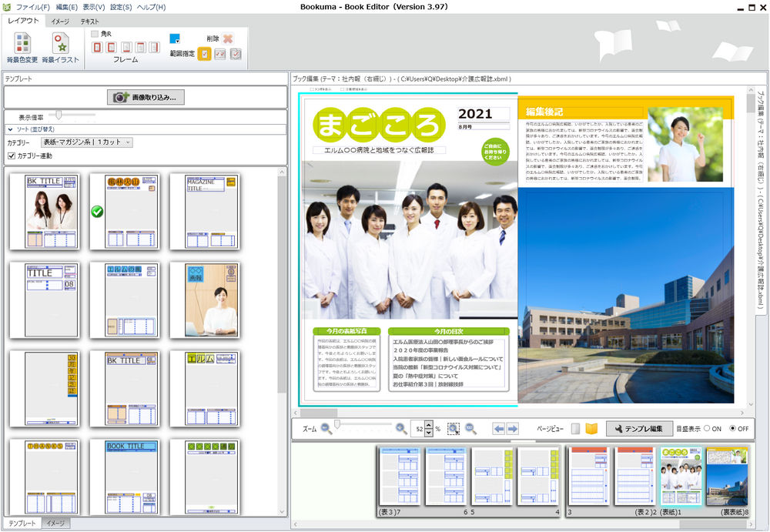Open the 背景色変更 background color tool

pyautogui.click(x=22, y=47)
